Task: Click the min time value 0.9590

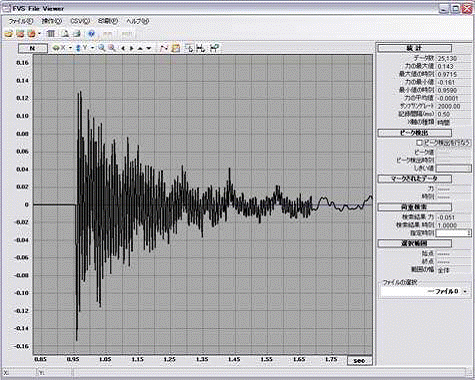Action: pyautogui.click(x=447, y=90)
